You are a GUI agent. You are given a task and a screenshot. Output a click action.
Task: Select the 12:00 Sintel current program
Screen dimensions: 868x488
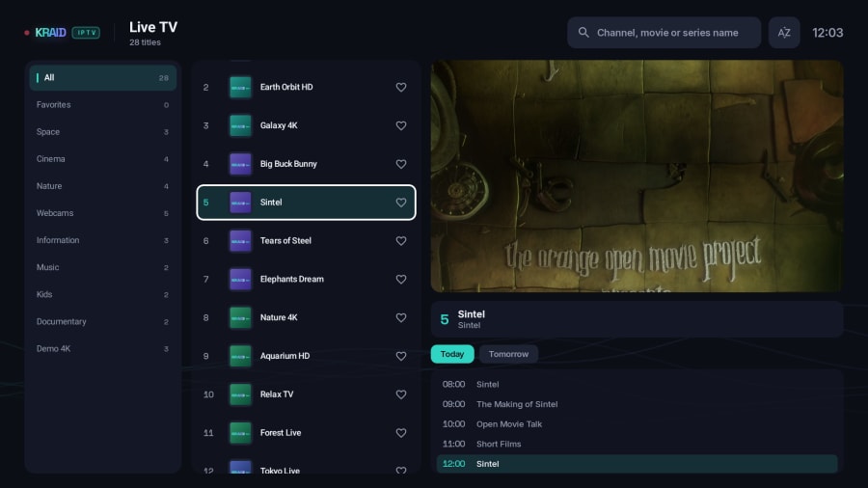(637, 464)
